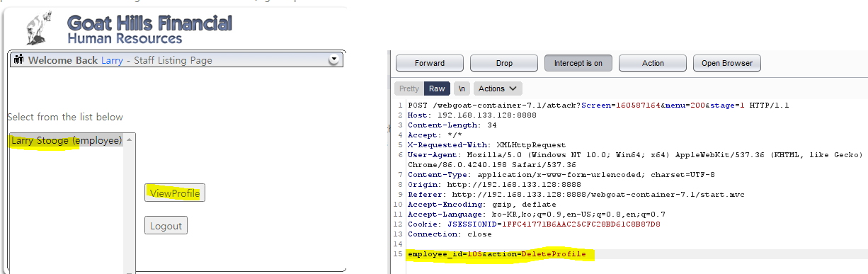Click the staff list scrollbar up arrow
The width and height of the screenshot is (868, 274).
pyautogui.click(x=130, y=140)
